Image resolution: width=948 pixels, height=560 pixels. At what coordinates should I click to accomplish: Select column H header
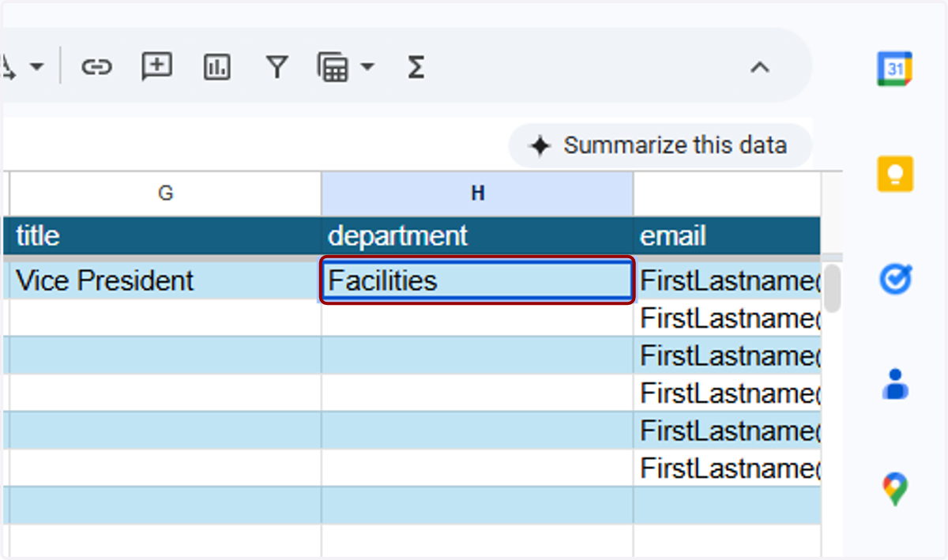point(477,194)
